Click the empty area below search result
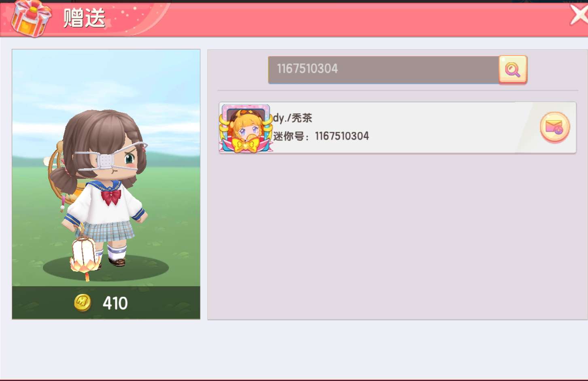Viewport: 588px width, 381px height. point(397,237)
